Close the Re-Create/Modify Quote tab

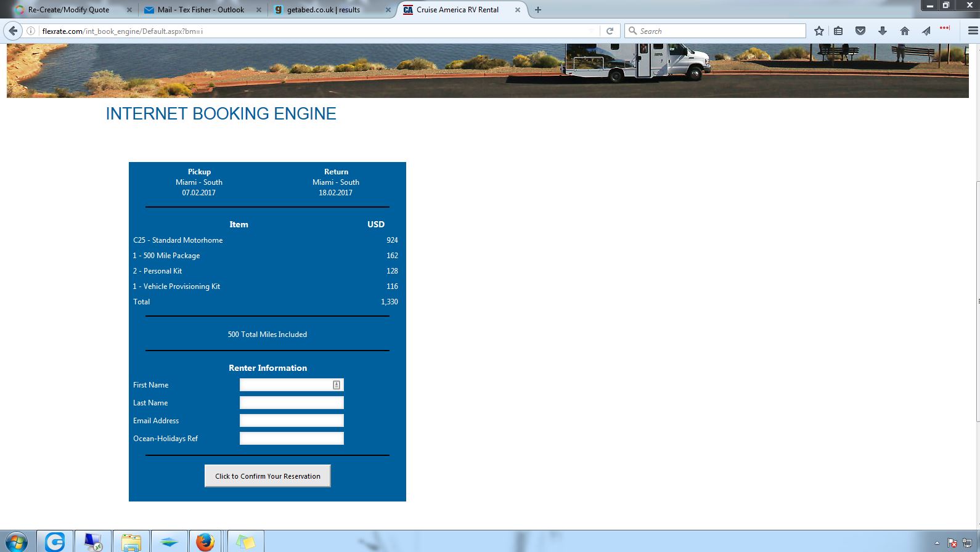[x=129, y=10]
